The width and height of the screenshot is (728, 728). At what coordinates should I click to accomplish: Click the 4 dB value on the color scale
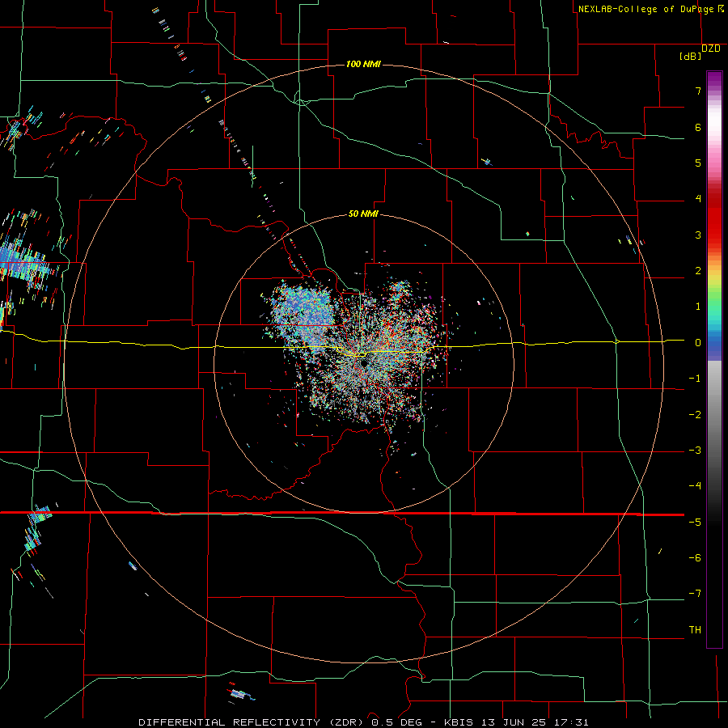point(698,199)
